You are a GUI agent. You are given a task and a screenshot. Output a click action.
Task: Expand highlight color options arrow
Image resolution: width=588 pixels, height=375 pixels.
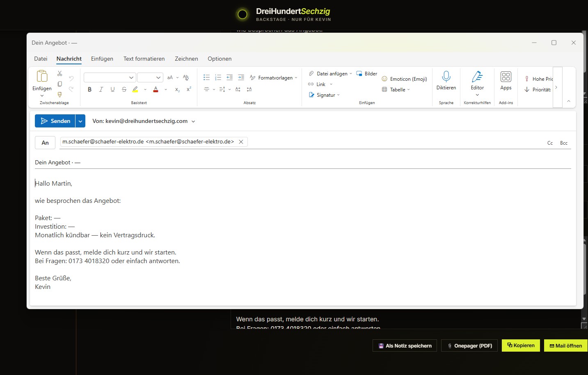coord(145,89)
